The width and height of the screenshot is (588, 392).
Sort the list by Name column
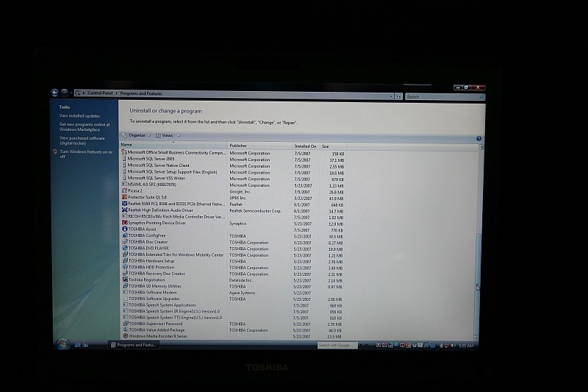173,145
